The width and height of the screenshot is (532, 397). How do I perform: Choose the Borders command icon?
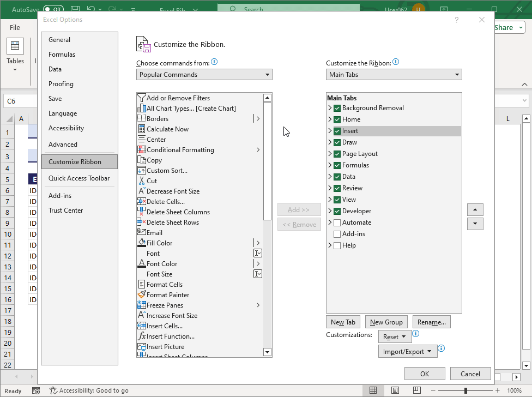tap(142, 118)
